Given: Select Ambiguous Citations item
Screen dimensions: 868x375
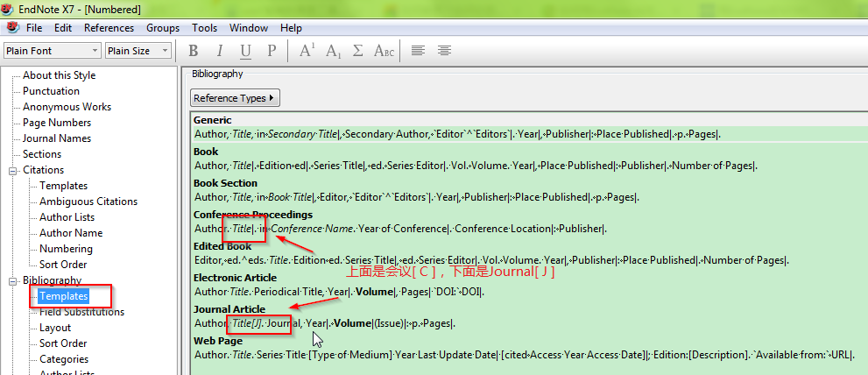Looking at the screenshot, I should point(88,202).
